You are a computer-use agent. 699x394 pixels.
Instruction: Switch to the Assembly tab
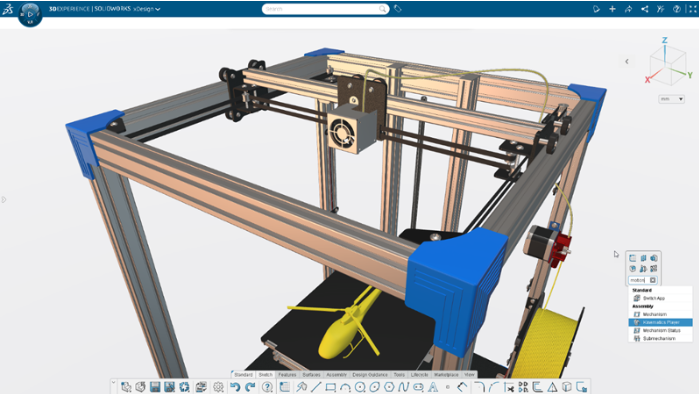(x=336, y=375)
